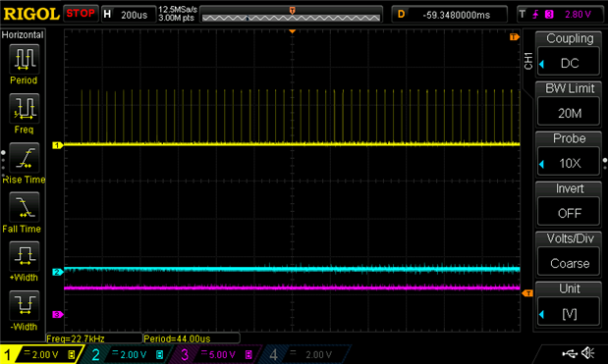The image size is (608, 364).
Task: Click the orange trigger point triangle at the grid's top center
Action: tap(293, 31)
